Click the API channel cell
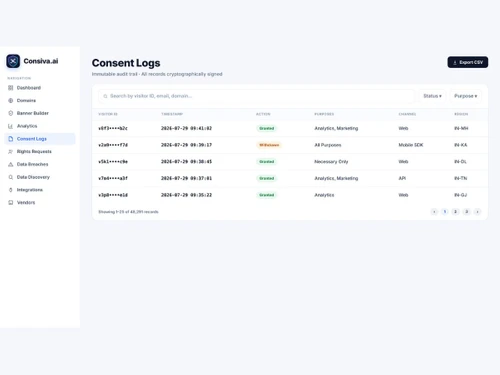The width and height of the screenshot is (500, 375). [402, 178]
